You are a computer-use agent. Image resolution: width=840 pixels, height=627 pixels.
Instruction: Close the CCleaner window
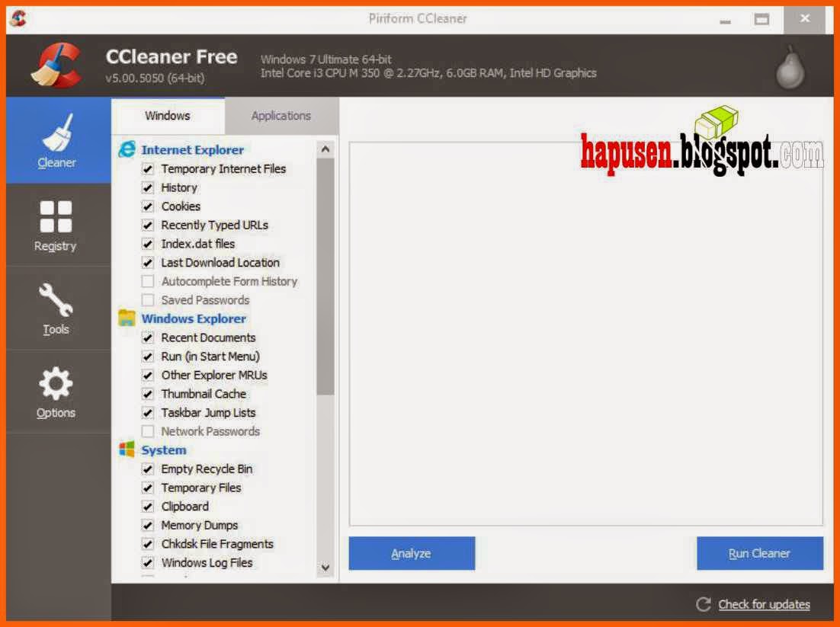(805, 19)
